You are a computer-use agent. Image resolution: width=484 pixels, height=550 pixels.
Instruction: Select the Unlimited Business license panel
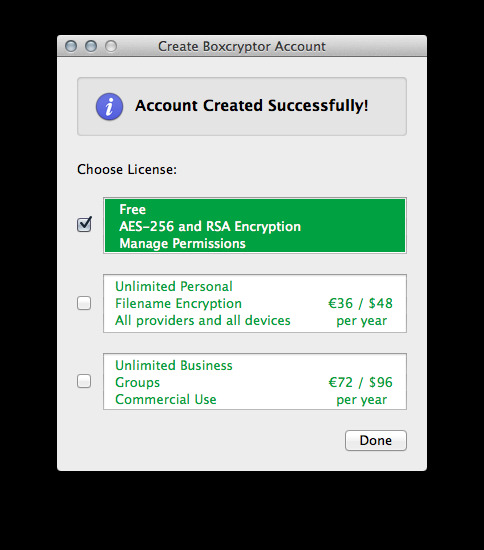[255, 382]
